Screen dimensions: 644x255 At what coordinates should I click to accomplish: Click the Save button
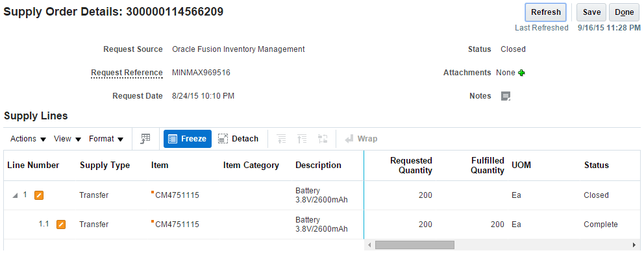click(x=591, y=12)
